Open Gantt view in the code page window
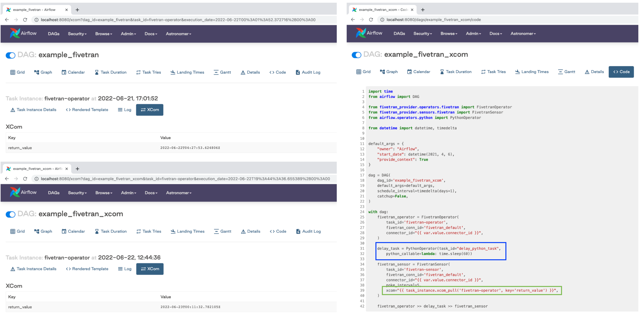Viewport: 644px width, 319px height. pyautogui.click(x=566, y=72)
